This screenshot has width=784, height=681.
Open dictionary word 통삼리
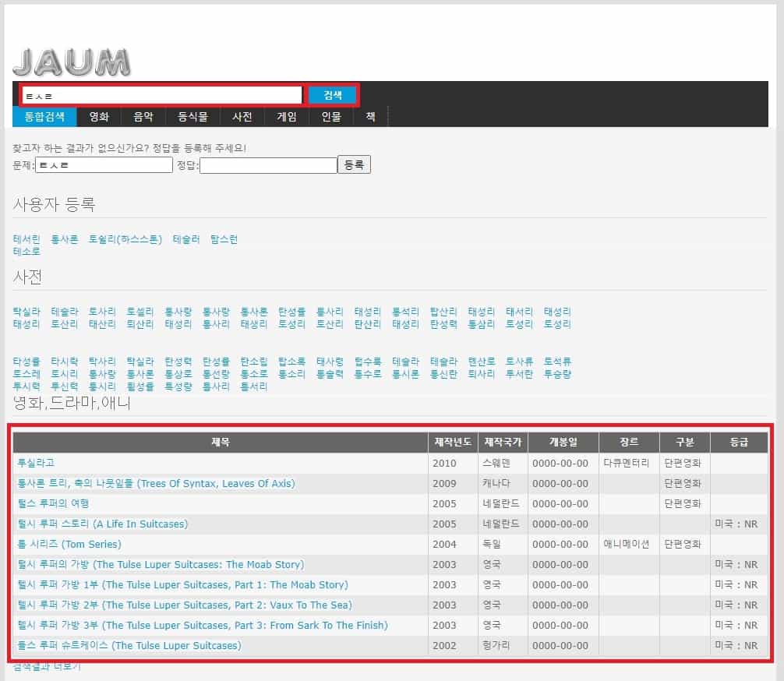[x=482, y=324]
